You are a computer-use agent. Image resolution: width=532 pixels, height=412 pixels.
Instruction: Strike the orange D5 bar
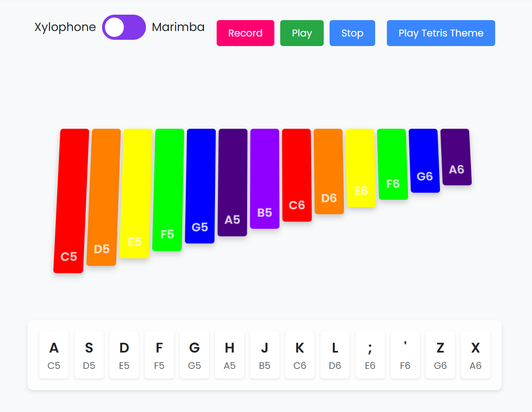(x=104, y=197)
